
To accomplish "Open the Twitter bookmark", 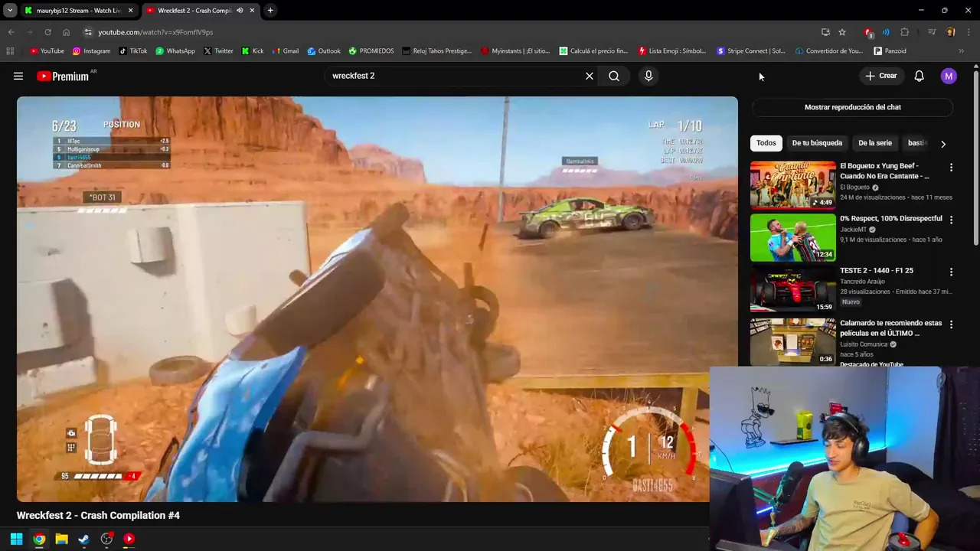I will pyautogui.click(x=218, y=51).
